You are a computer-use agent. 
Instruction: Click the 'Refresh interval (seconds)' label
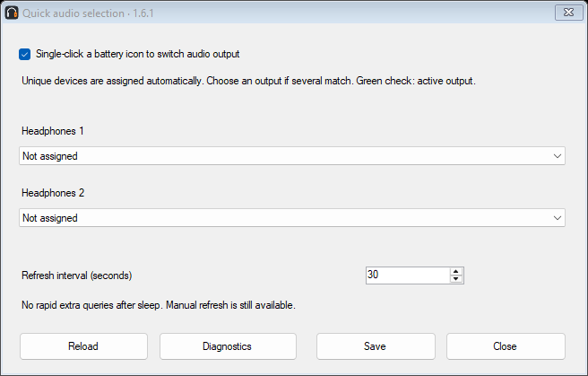click(77, 275)
